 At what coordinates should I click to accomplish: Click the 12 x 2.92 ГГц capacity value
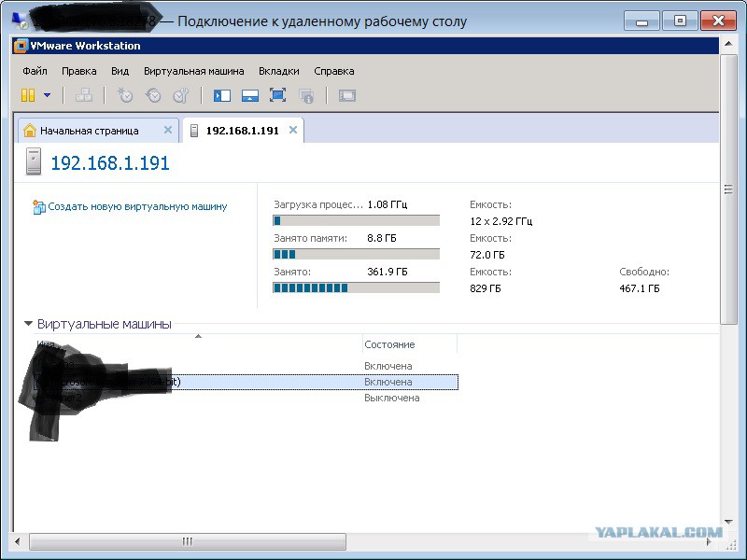tap(501, 221)
